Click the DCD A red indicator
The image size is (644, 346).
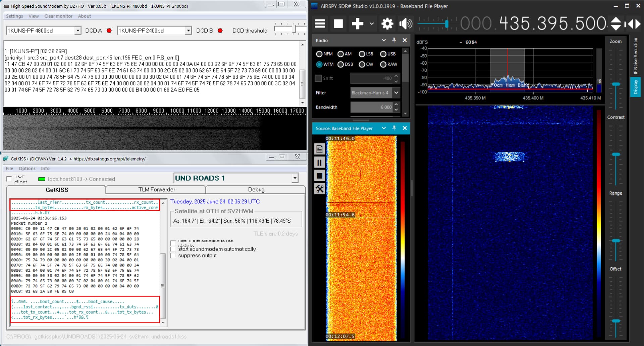(109, 30)
